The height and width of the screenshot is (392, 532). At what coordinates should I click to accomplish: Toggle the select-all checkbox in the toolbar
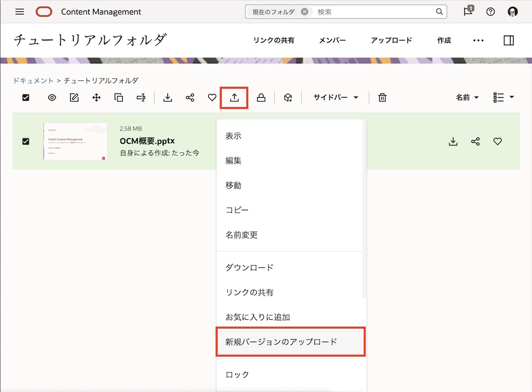pyautogui.click(x=25, y=97)
